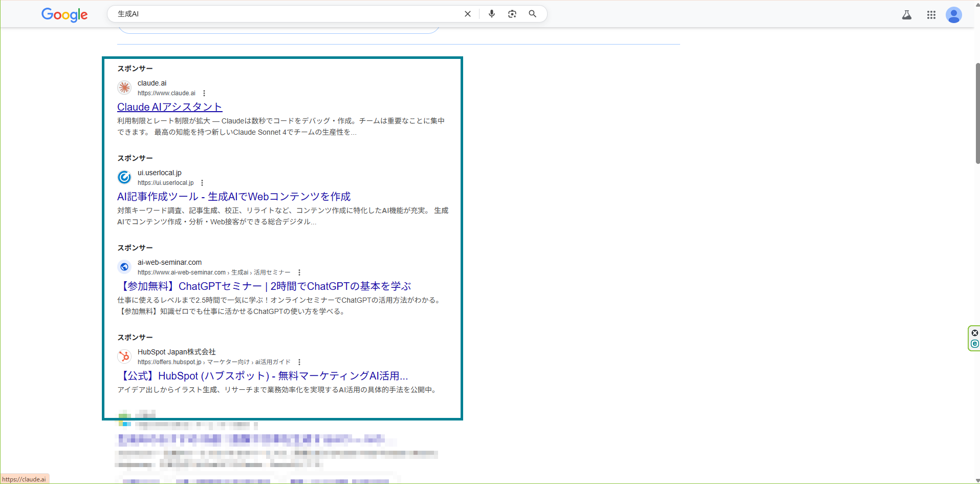The image size is (980, 484).
Task: Clear the search query with the X button
Action: (467, 14)
